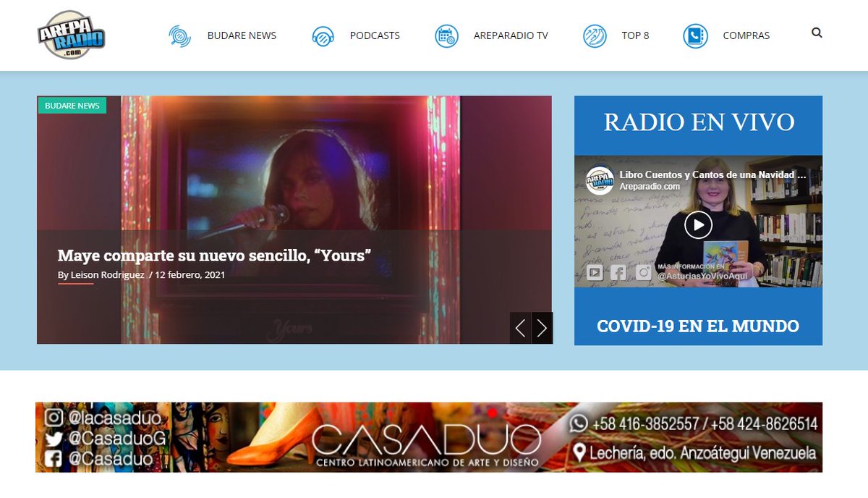Click author name Leison Rodriguez
This screenshot has width=868, height=498.
108,275
